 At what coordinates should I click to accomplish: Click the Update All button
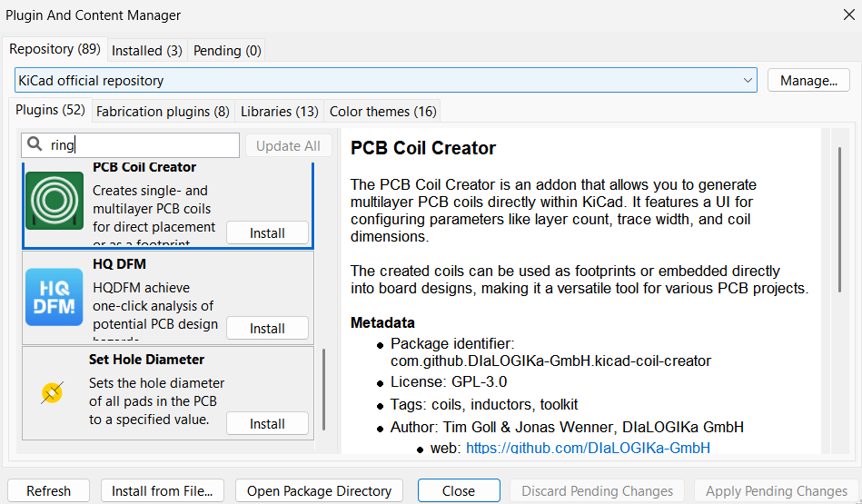[x=288, y=145]
